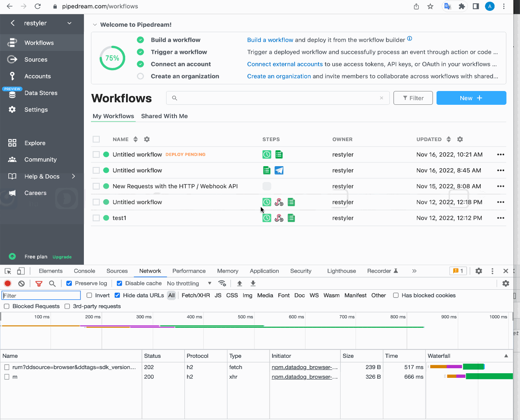Open the Application DevTools tab
The image size is (520, 420).
(x=264, y=271)
